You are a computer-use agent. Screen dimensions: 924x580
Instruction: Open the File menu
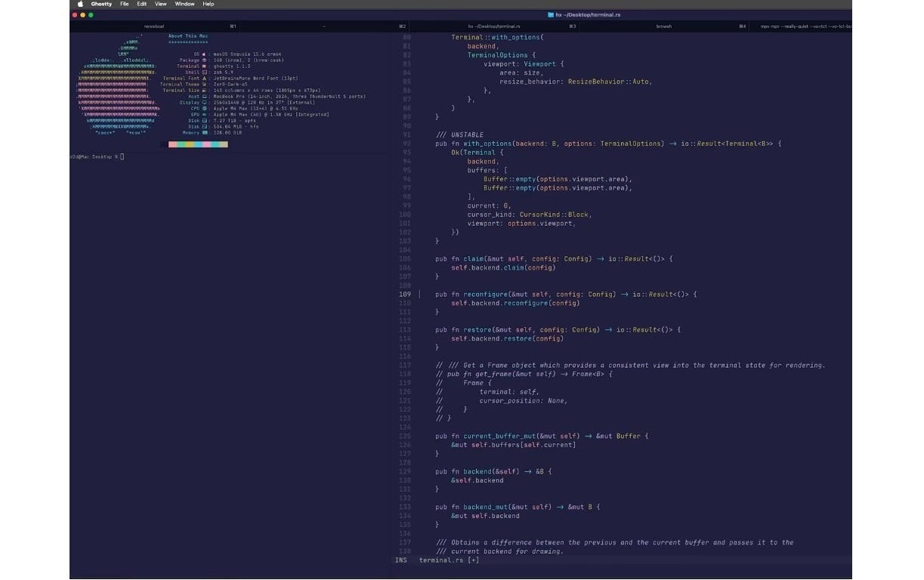pyautogui.click(x=125, y=4)
